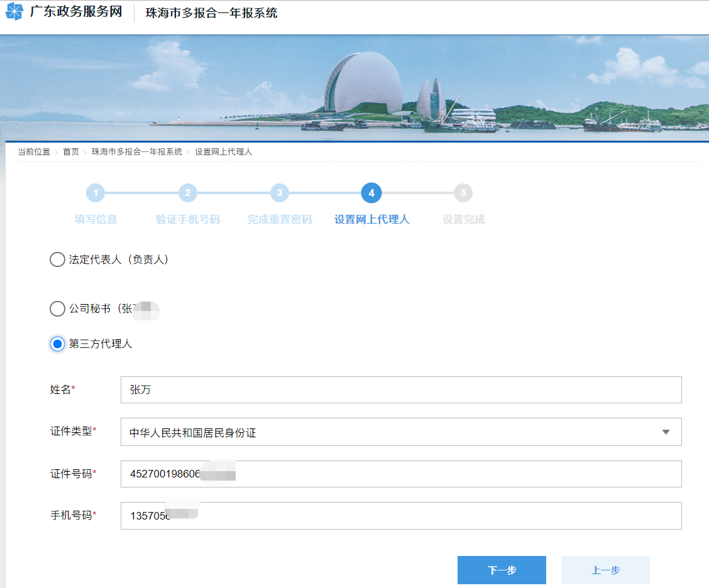
Task: Click step 4 circle 设置网上代理人
Action: coord(371,193)
